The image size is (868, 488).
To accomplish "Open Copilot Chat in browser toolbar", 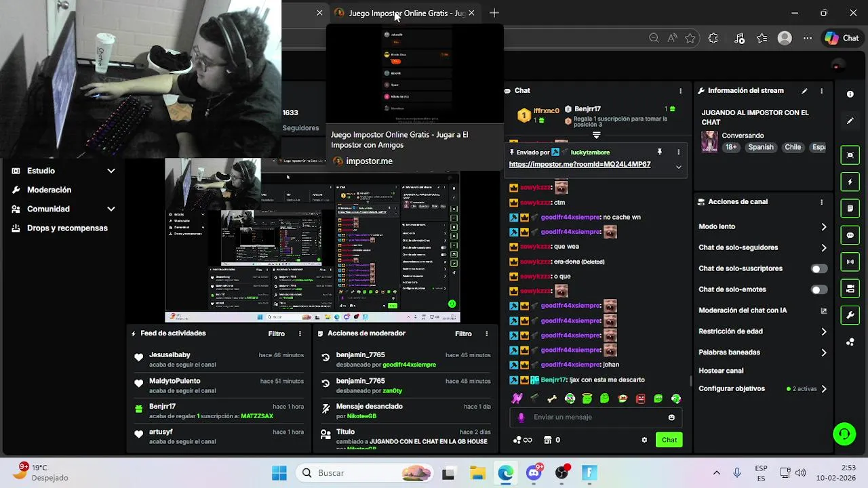I will click(842, 39).
